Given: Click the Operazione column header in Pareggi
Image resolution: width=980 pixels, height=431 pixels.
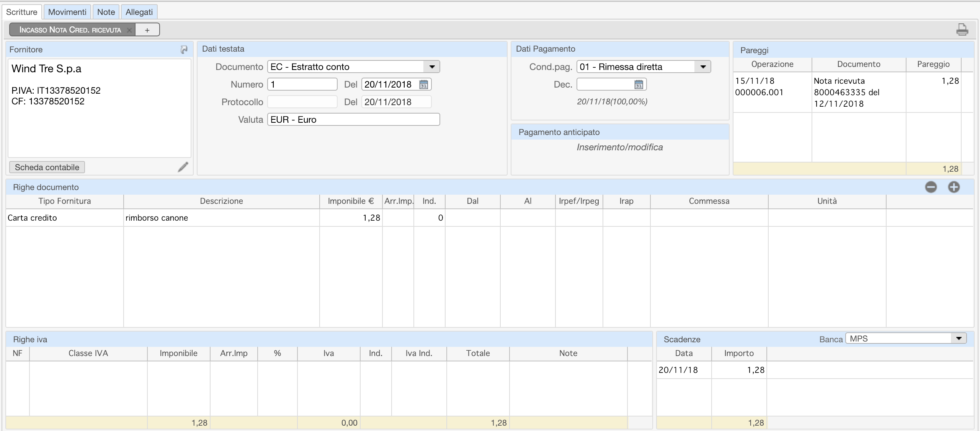Looking at the screenshot, I should [x=773, y=64].
